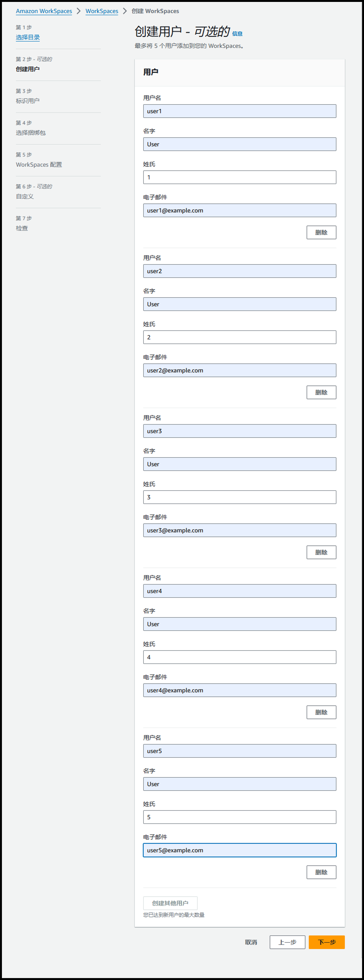Click the user4 用户名 input
The height and width of the screenshot is (980, 364).
click(240, 591)
